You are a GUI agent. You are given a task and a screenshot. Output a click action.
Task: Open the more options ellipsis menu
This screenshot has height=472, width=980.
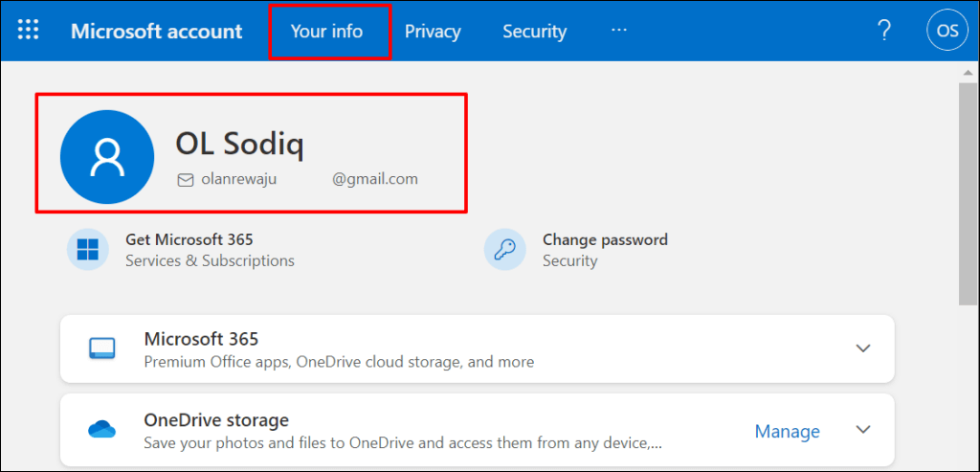[619, 31]
